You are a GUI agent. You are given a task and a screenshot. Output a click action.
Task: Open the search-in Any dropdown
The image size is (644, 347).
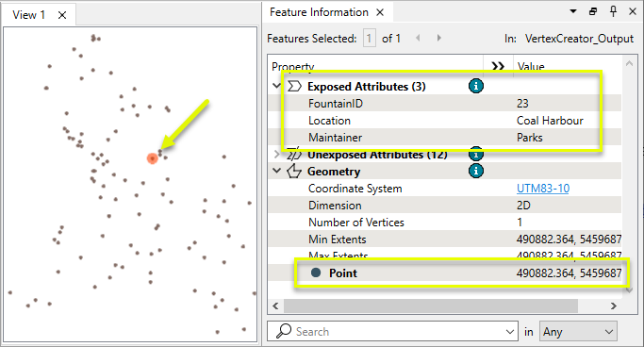tap(578, 331)
